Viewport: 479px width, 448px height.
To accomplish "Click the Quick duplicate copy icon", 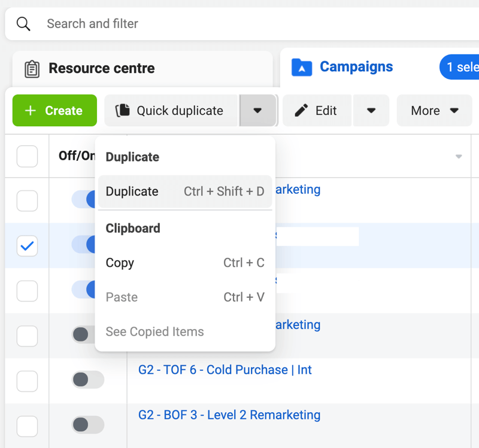I will click(x=123, y=111).
